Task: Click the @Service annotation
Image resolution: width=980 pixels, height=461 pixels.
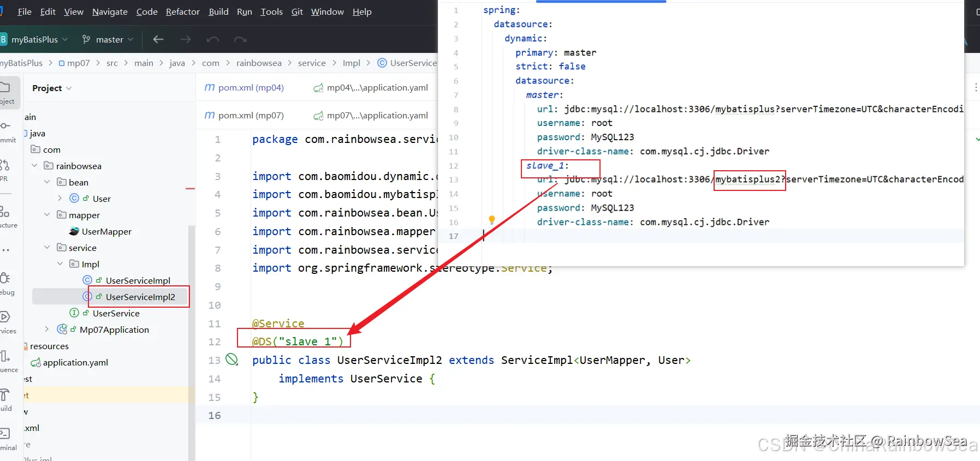Action: [x=278, y=324]
